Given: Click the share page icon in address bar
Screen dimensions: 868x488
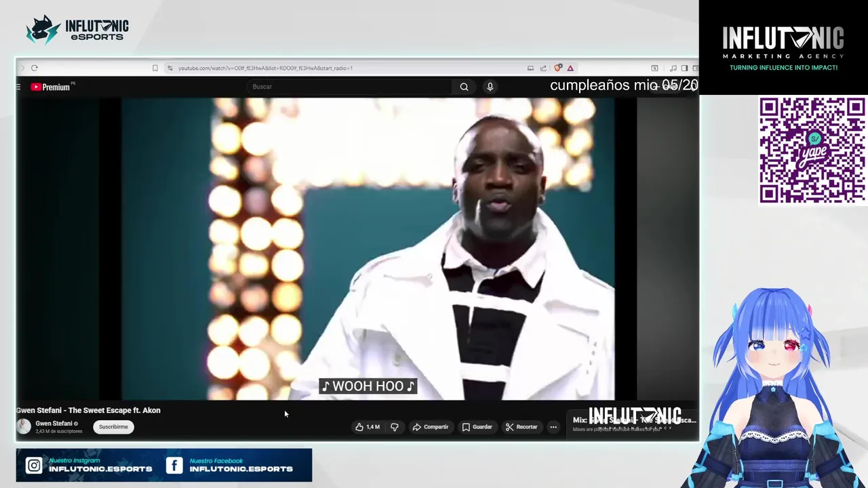Looking at the screenshot, I should tap(543, 68).
